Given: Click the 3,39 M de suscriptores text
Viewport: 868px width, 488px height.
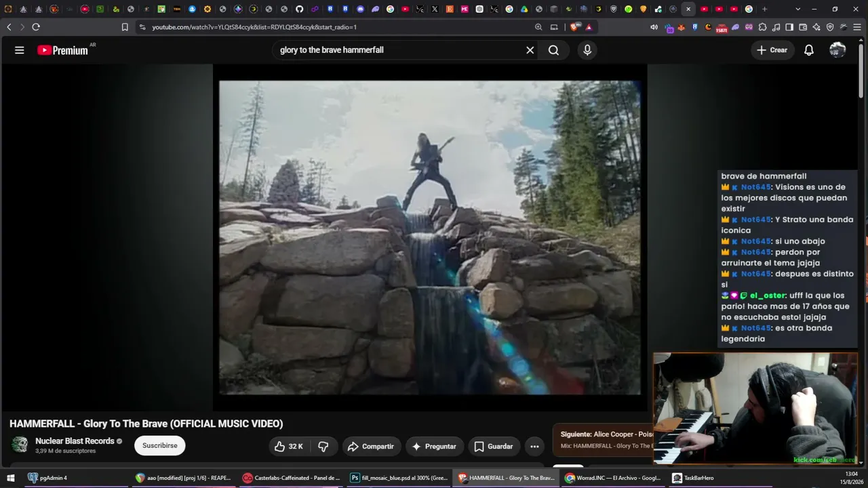Looking at the screenshot, I should pyautogui.click(x=66, y=451).
